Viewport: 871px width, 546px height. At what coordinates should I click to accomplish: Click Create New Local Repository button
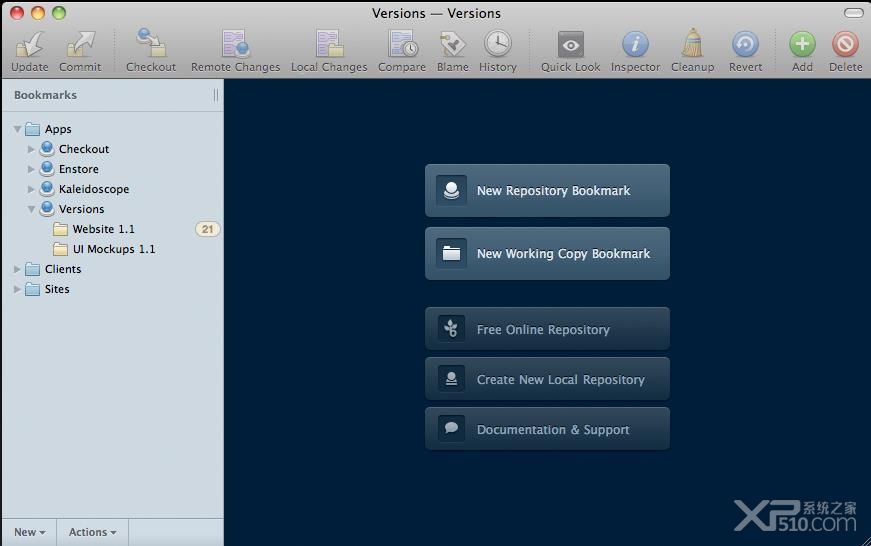click(547, 379)
